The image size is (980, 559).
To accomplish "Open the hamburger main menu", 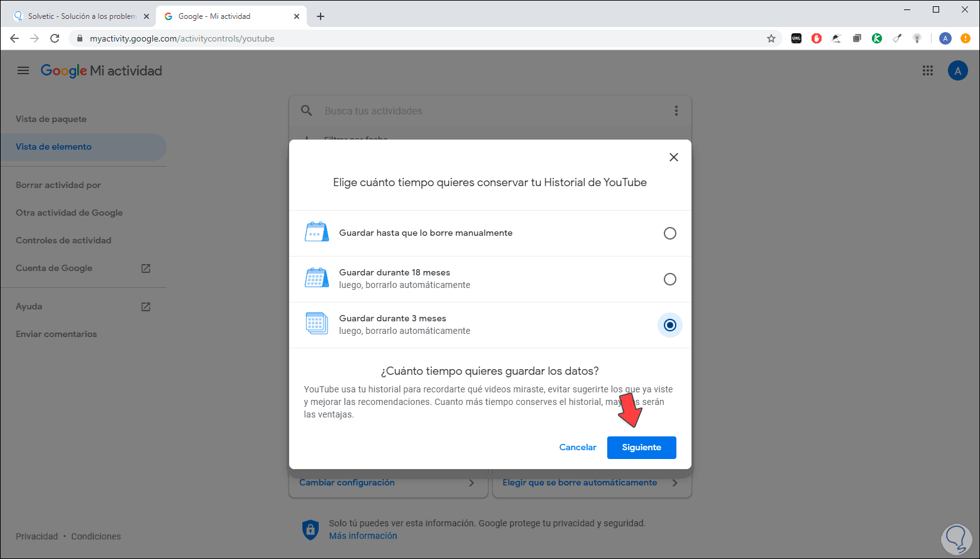I will [x=23, y=70].
